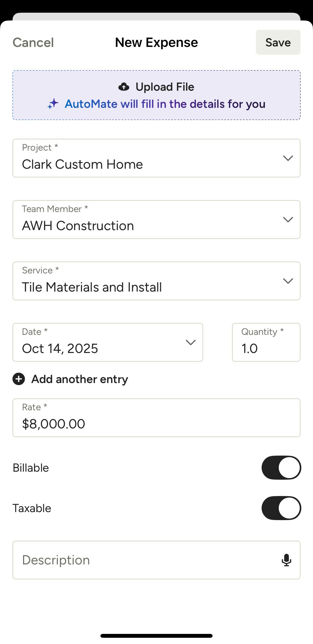
Task: Select the Clark Custom Home project value
Action: click(x=83, y=164)
